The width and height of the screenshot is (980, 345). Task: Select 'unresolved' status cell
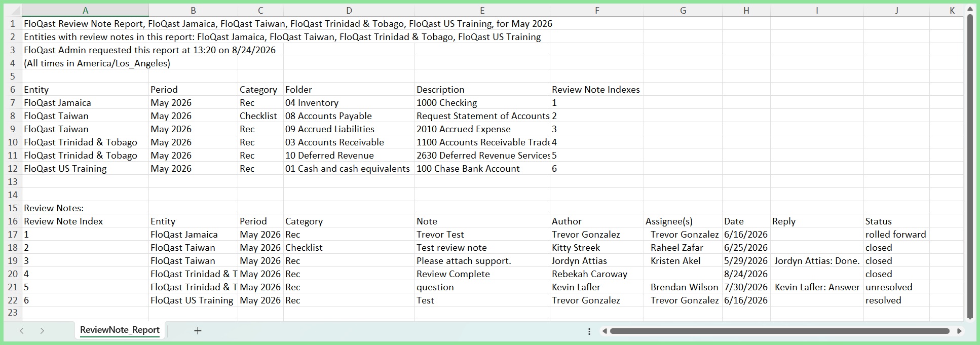(896, 287)
